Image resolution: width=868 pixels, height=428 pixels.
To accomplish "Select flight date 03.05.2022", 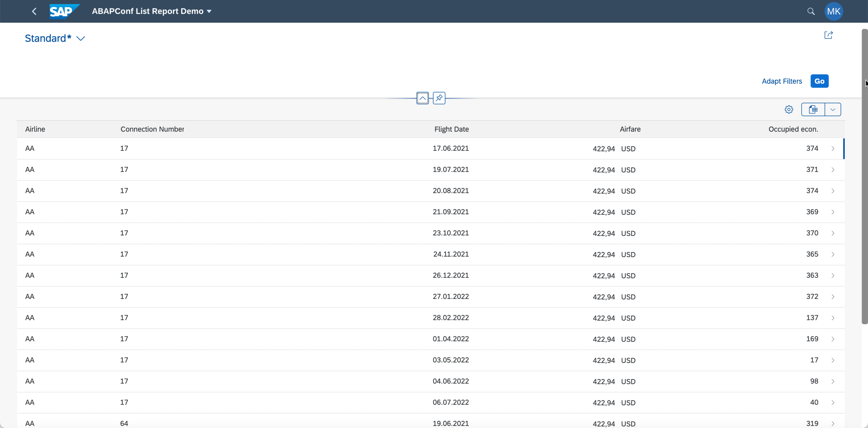I will [451, 360].
